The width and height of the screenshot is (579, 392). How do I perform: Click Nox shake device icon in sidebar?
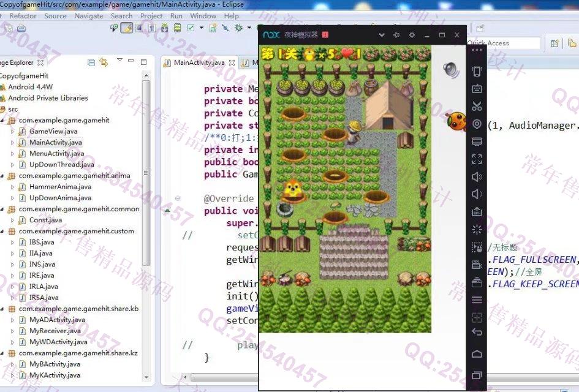click(477, 71)
